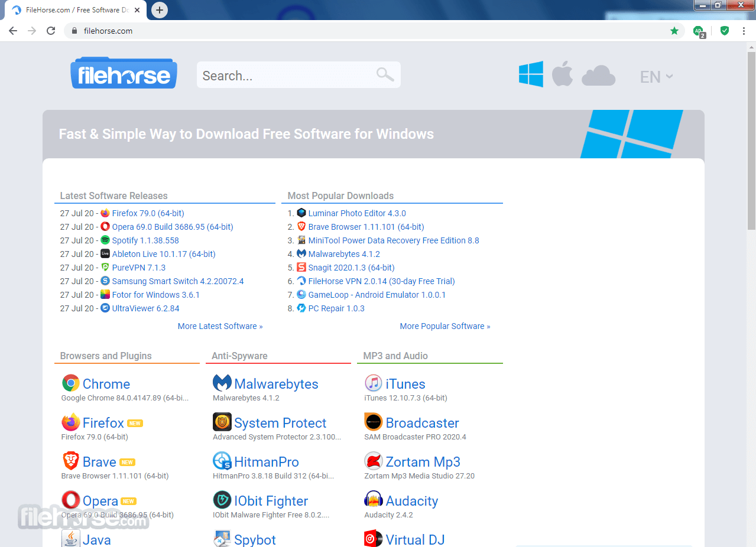Open FileHorse VPN 2.0.14 link
The width and height of the screenshot is (756, 547).
(x=381, y=281)
